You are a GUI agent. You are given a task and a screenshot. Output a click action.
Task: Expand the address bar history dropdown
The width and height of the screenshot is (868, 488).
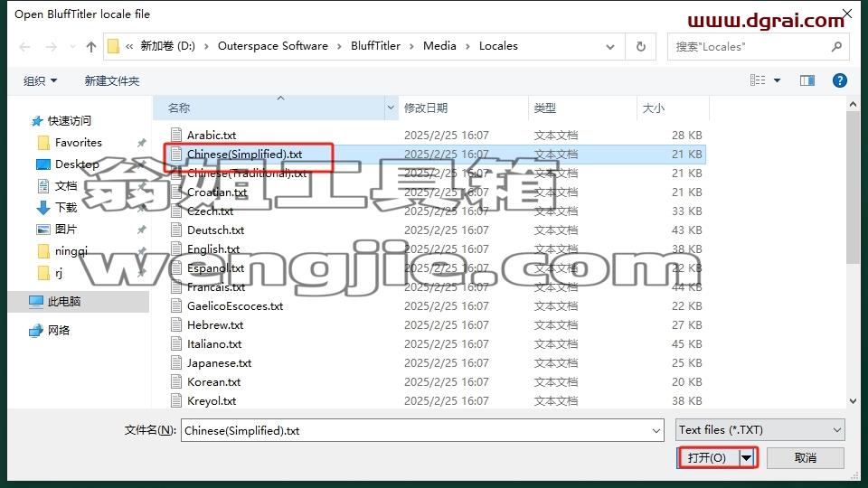(x=610, y=47)
